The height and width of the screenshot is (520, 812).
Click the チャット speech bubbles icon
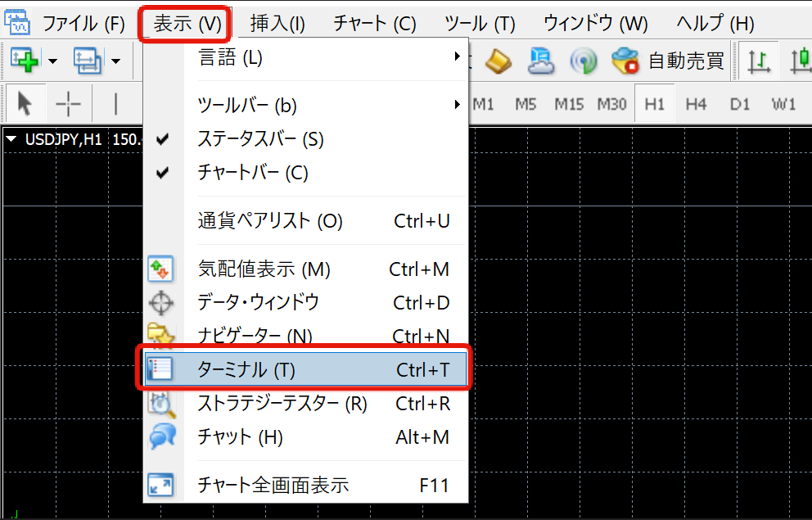tap(162, 436)
